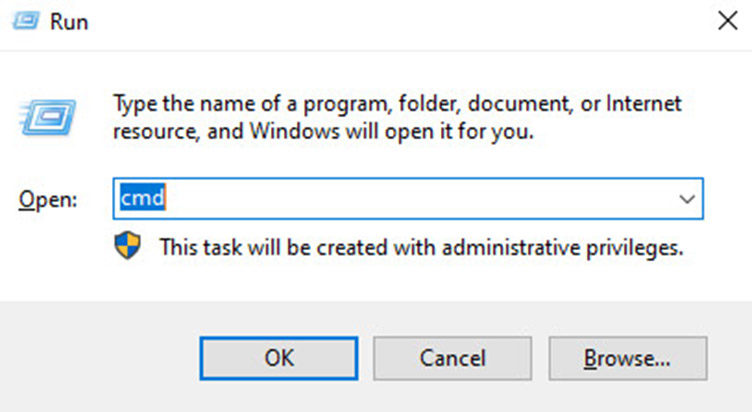Click the administrative shield icon

point(128,246)
